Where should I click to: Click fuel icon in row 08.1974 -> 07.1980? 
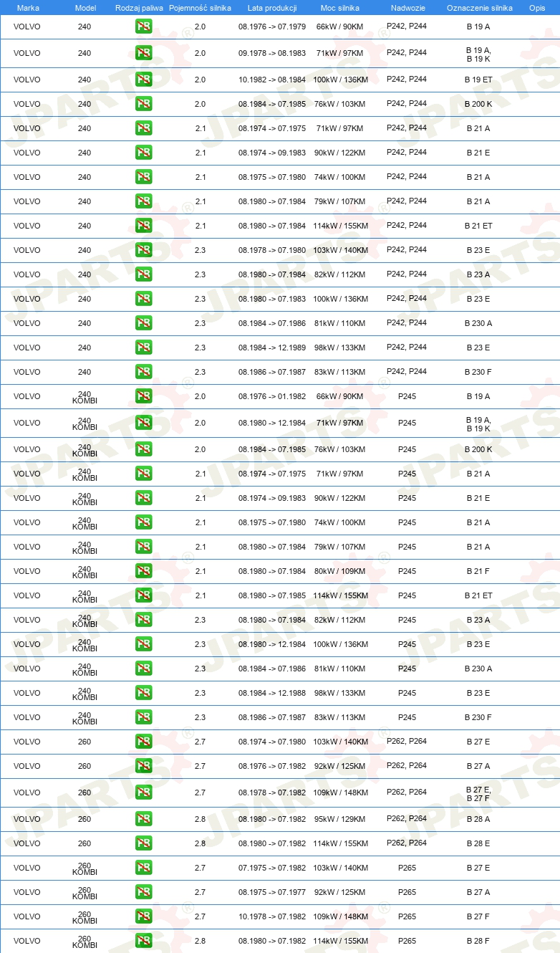pyautogui.click(x=144, y=742)
